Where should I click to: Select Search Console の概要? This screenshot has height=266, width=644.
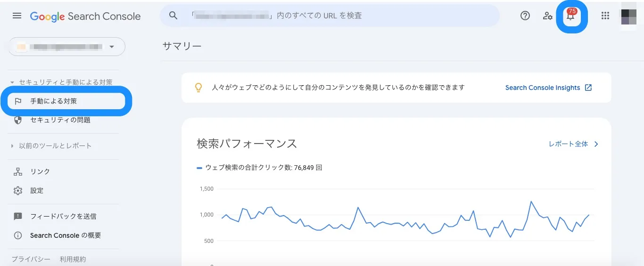(x=66, y=235)
